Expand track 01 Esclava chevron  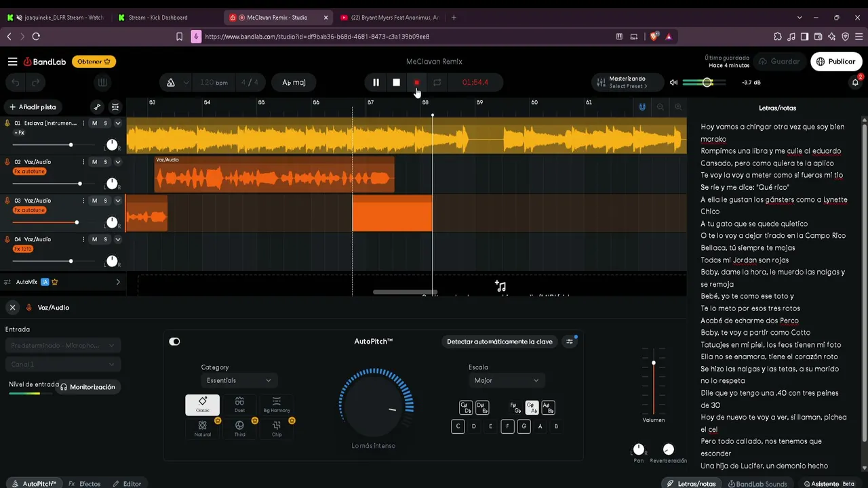[x=117, y=123]
